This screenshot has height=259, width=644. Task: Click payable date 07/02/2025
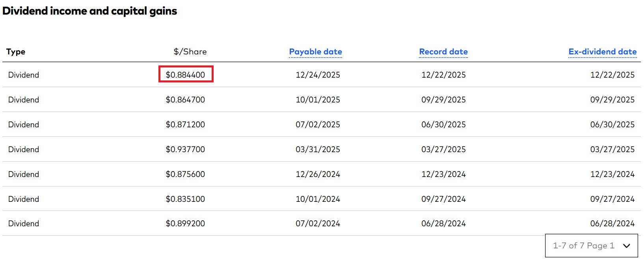coord(318,125)
